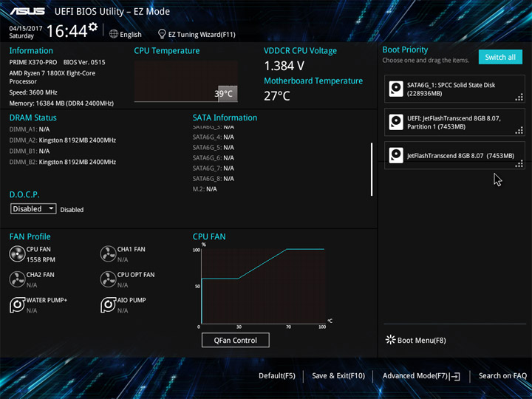Click AMD Ryzen 7 1800X processor text
Image resolution: width=532 pixels, height=399 pixels.
tap(52, 77)
